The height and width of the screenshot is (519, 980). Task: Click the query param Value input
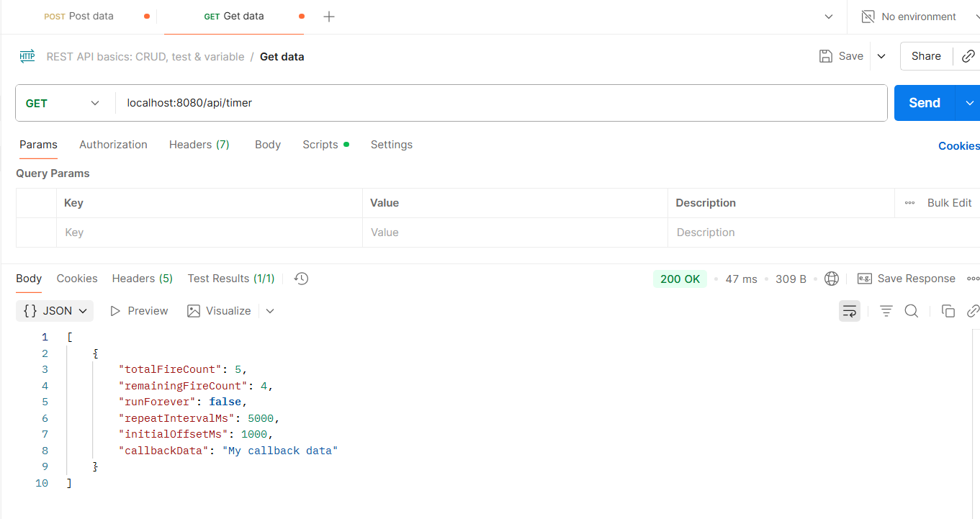516,233
